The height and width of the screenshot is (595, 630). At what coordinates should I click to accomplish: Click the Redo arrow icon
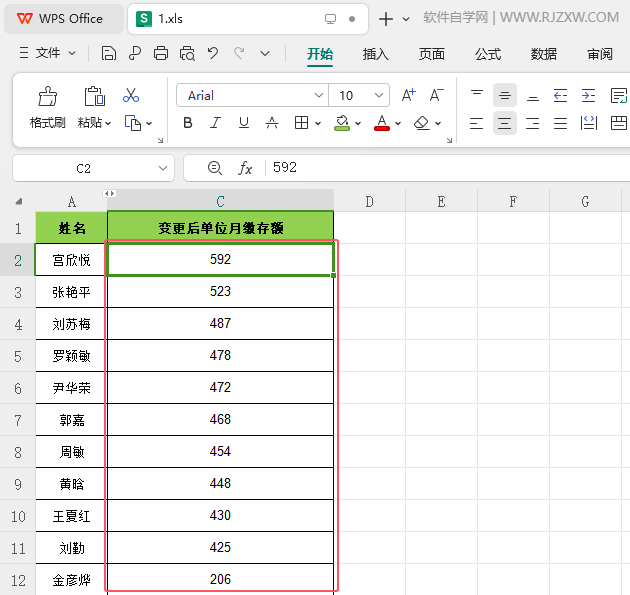point(239,53)
